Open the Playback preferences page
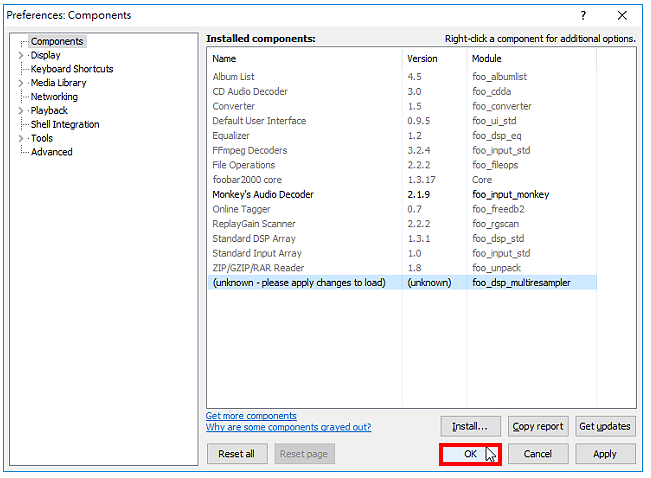Viewport: 651px width, 478px height. point(49,110)
